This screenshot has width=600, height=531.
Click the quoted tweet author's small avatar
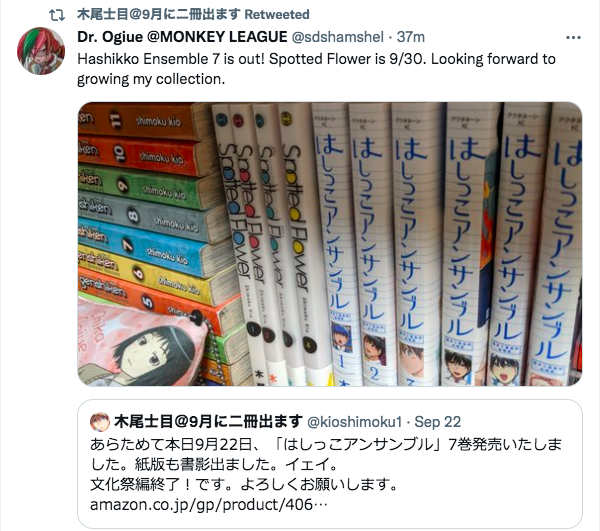click(99, 422)
